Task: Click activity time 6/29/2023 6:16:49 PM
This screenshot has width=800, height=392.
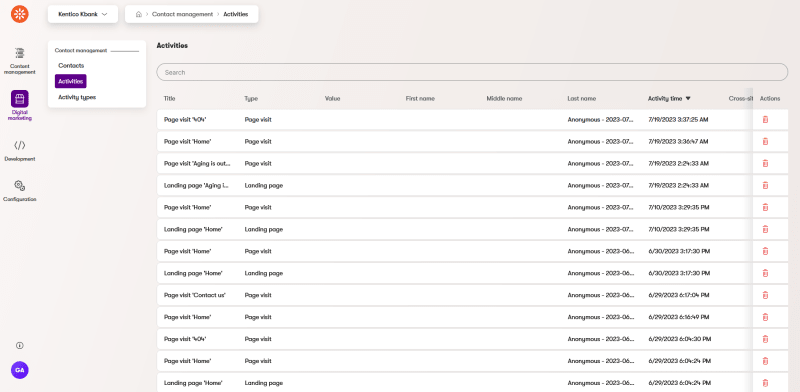Action: pos(679,317)
